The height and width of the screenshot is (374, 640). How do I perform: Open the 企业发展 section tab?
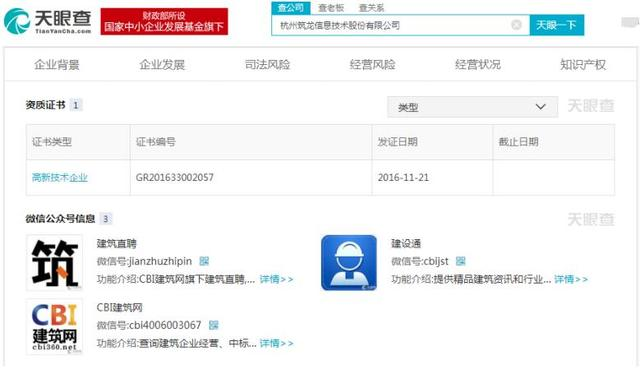162,65
